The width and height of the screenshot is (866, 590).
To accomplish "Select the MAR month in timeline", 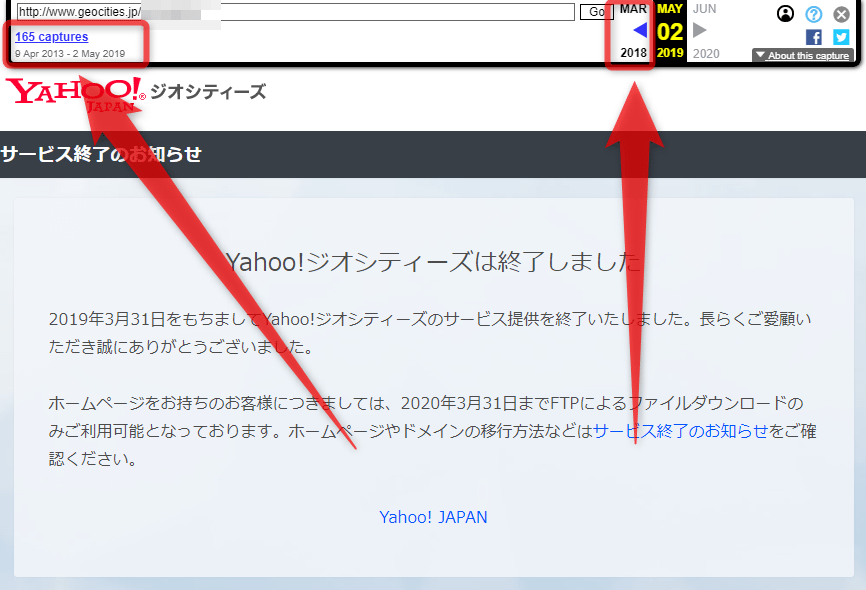I will pyautogui.click(x=633, y=9).
